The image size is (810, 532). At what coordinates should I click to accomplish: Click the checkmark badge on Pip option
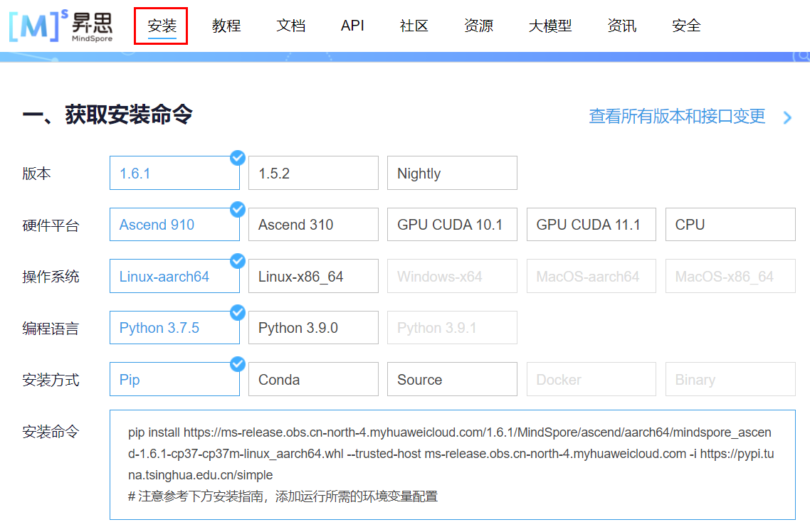tap(238, 364)
